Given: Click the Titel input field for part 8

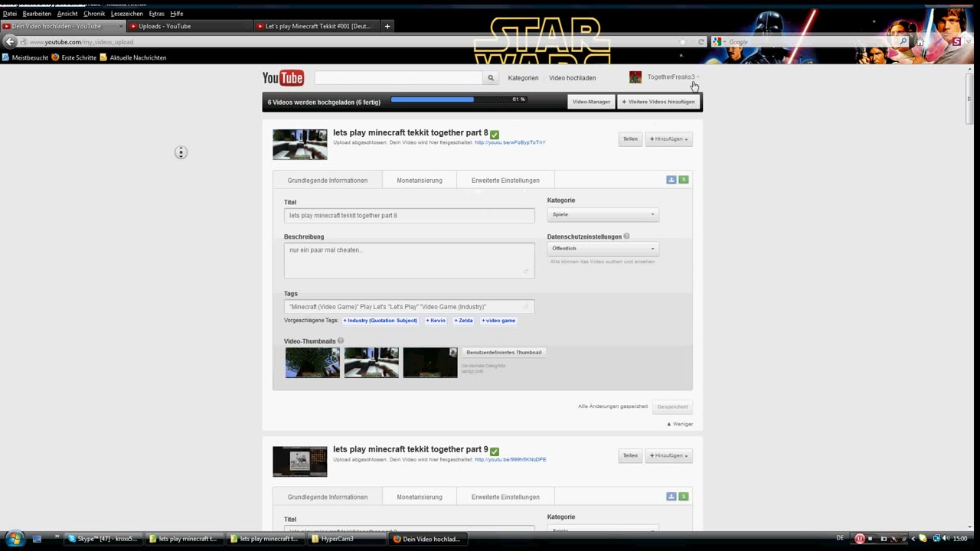Looking at the screenshot, I should (x=410, y=216).
